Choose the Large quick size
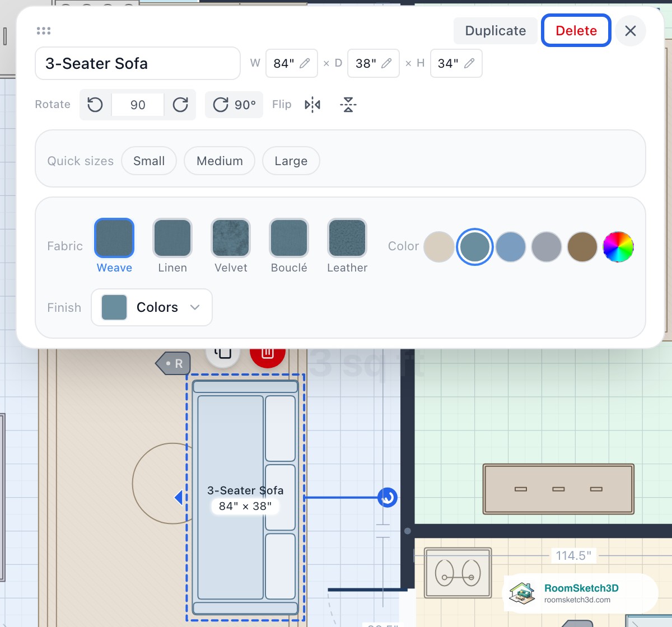Screen dimensions: 672x627 (291, 161)
